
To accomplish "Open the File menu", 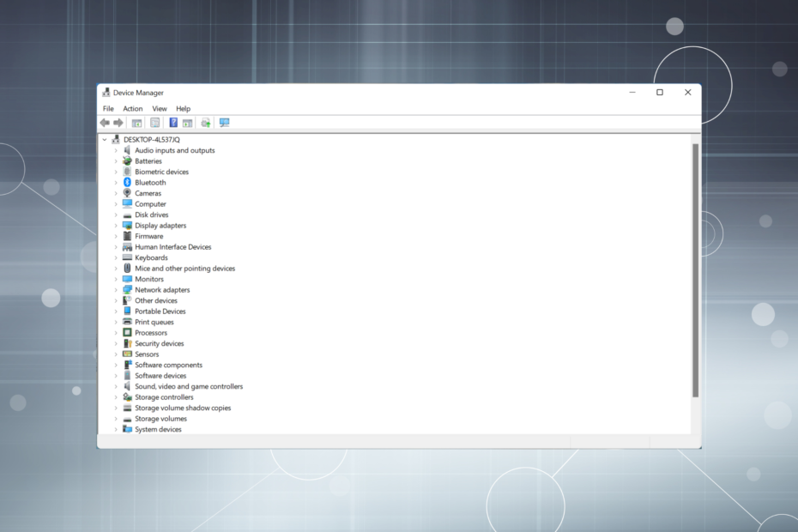I will pyautogui.click(x=108, y=108).
